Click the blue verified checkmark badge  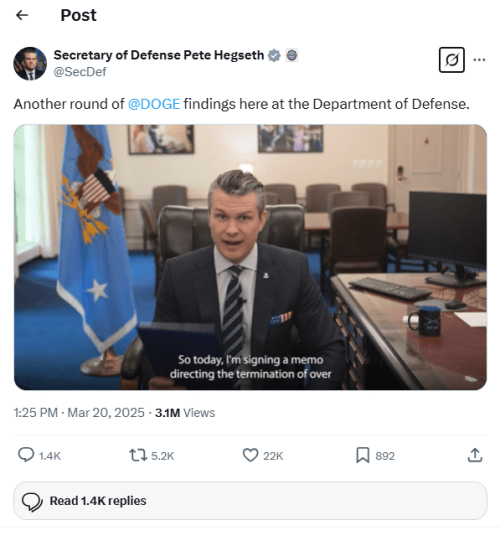(x=274, y=55)
